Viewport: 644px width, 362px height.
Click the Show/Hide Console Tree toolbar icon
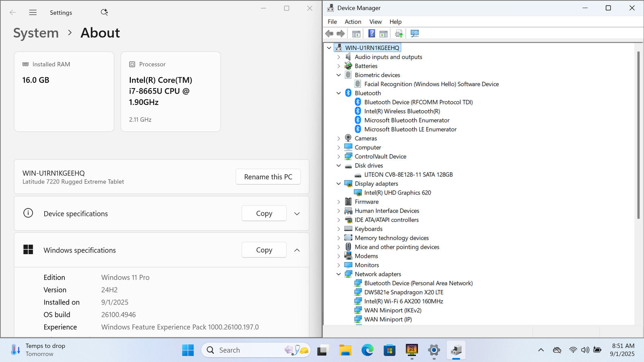(356, 34)
